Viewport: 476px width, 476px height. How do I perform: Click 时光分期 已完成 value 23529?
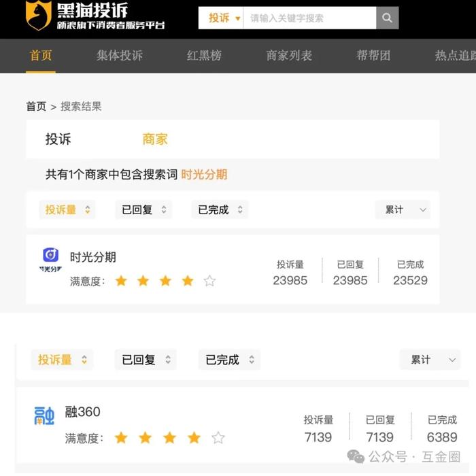410,280
